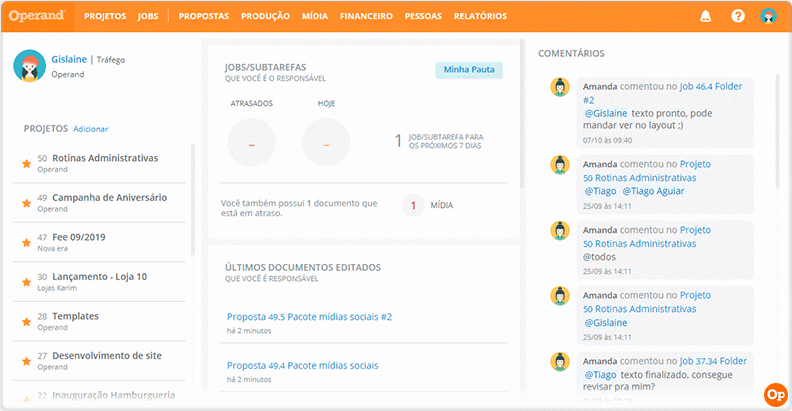Screen dimensions: 792x411
Task: Click Amanda's avatar on Job 37.34 comment
Action: (x=560, y=362)
